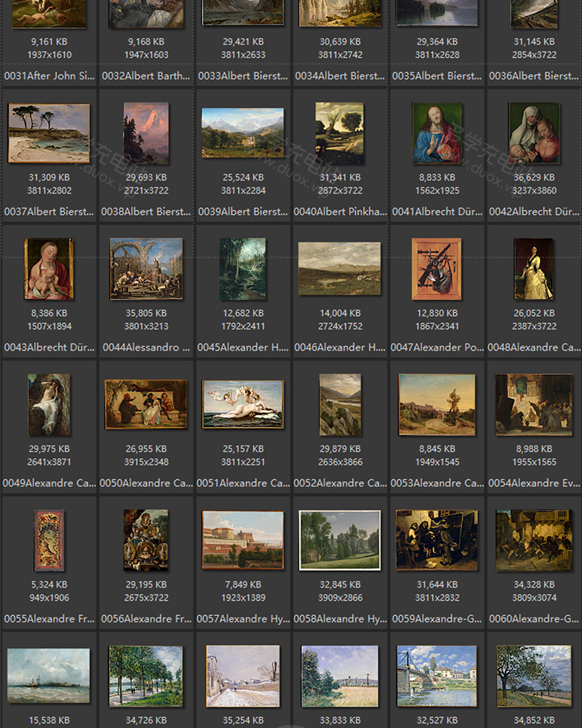Open the 0044Alessandro ruins painting thumbnail
The image size is (582, 728).
(145, 269)
